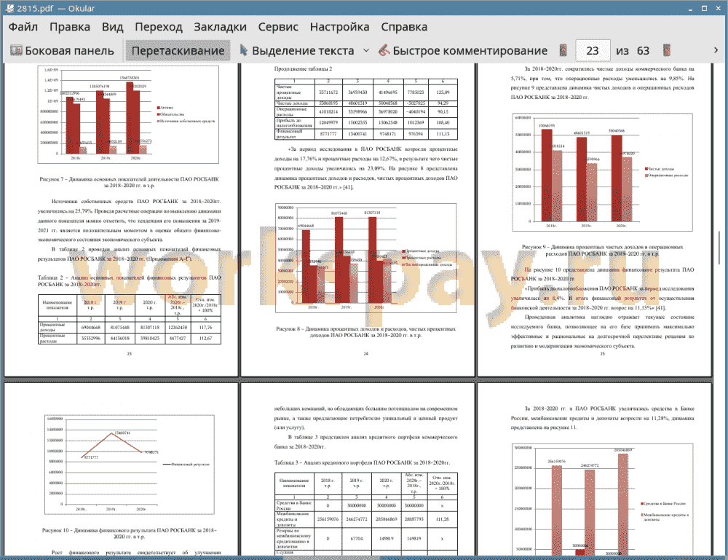Click caption 'Рисунок 7 – Динамика основных показателей'
Screen dimensions: 728x560
point(129,182)
